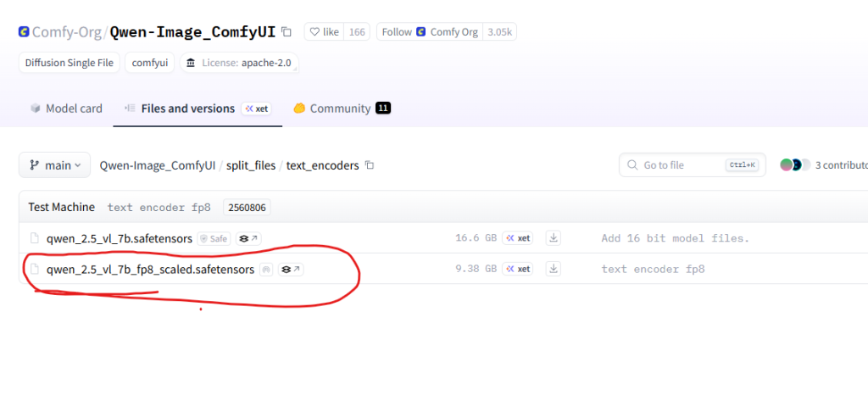Download qwen_2.5_vl_7b.safetensors file
This screenshot has width=868, height=412.
pyautogui.click(x=554, y=238)
